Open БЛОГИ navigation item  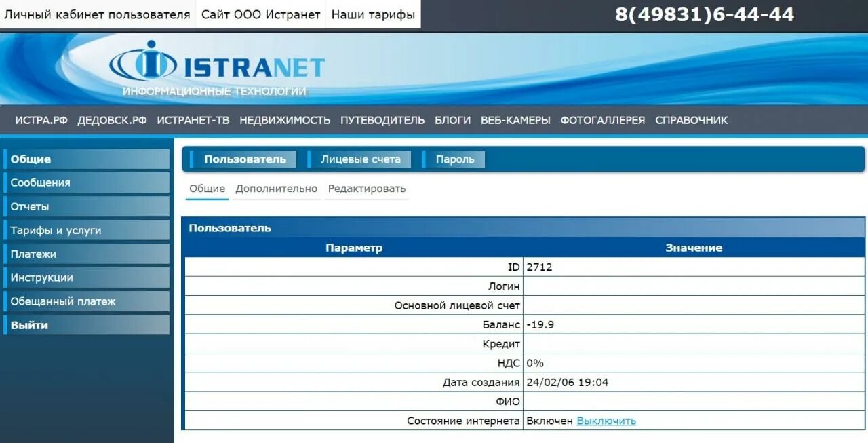[453, 121]
